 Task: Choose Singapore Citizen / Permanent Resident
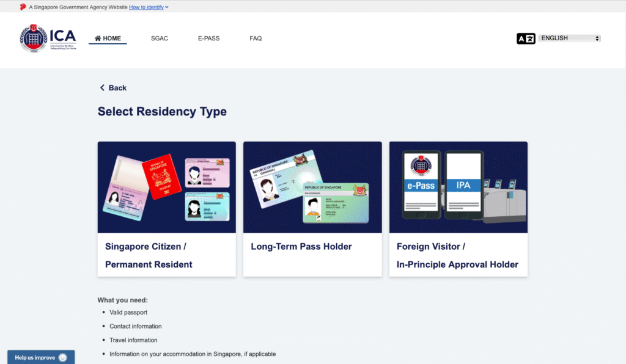(x=166, y=255)
